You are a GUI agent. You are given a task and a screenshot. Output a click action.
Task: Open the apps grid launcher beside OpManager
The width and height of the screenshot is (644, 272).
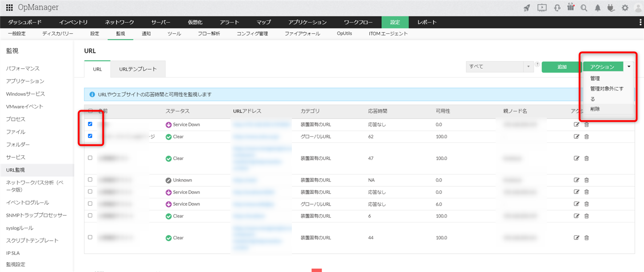[9, 8]
